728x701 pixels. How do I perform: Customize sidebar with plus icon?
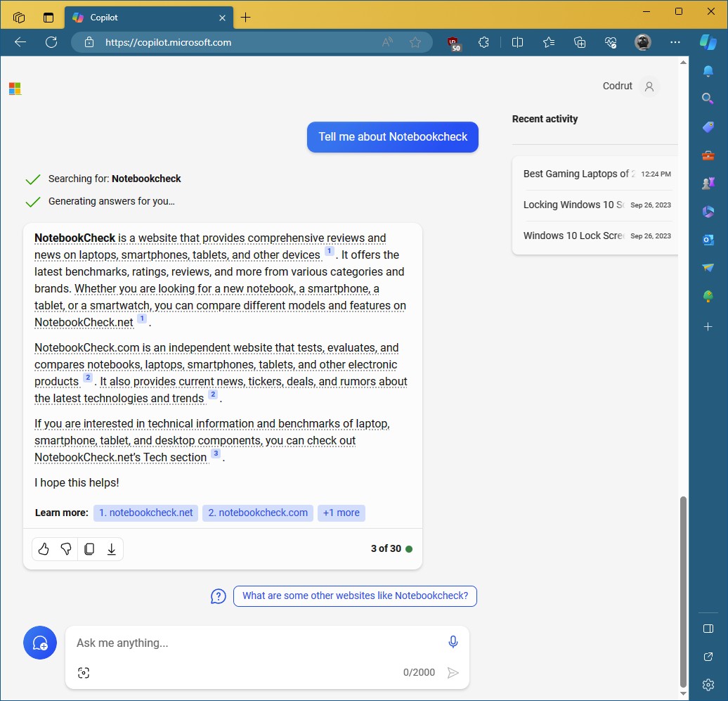point(708,327)
